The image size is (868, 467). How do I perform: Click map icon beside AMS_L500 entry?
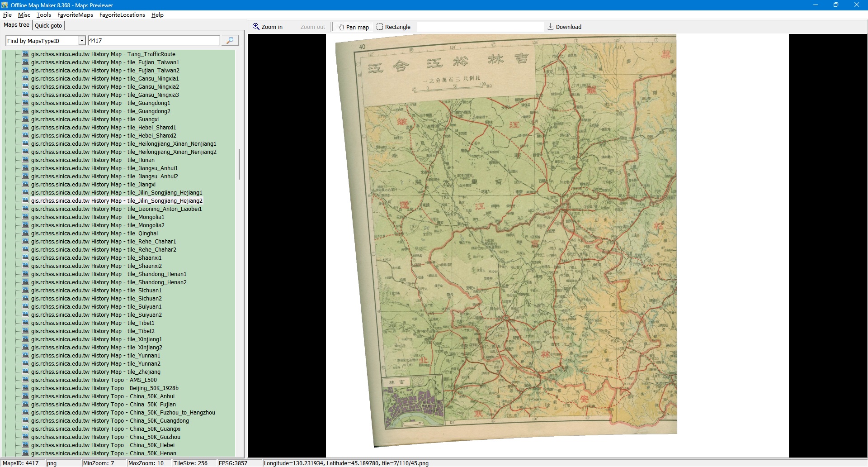coord(25,380)
